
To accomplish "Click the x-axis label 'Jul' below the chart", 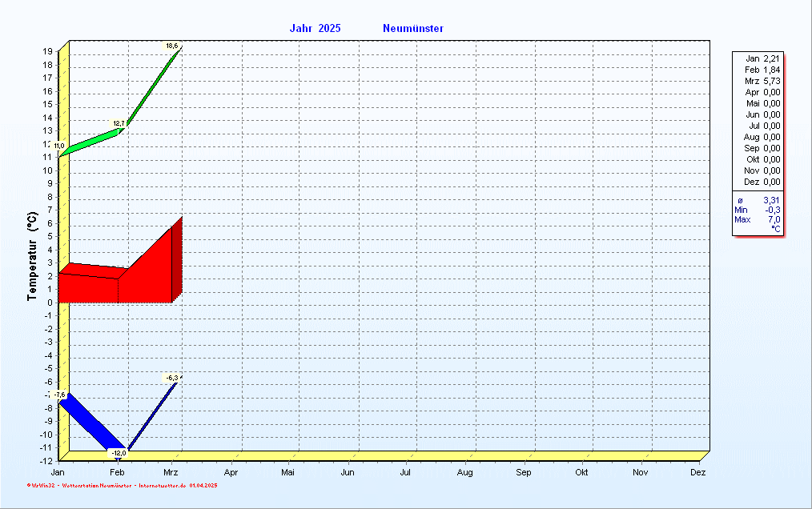I will click(405, 472).
